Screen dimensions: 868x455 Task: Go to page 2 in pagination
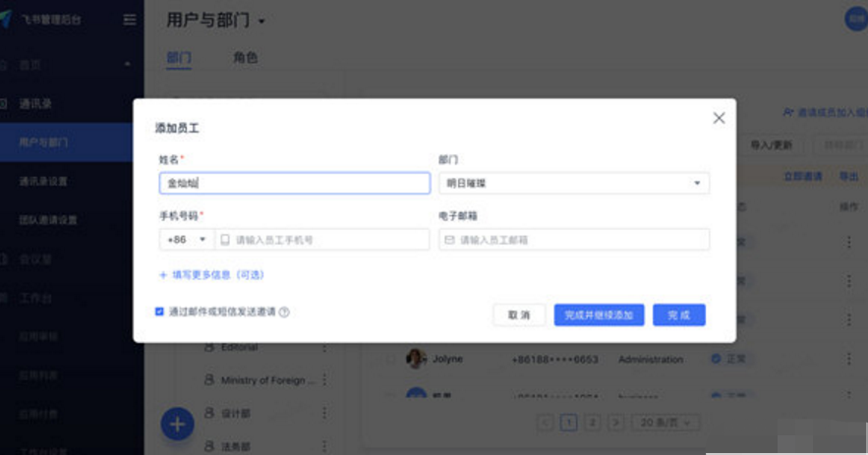click(593, 423)
